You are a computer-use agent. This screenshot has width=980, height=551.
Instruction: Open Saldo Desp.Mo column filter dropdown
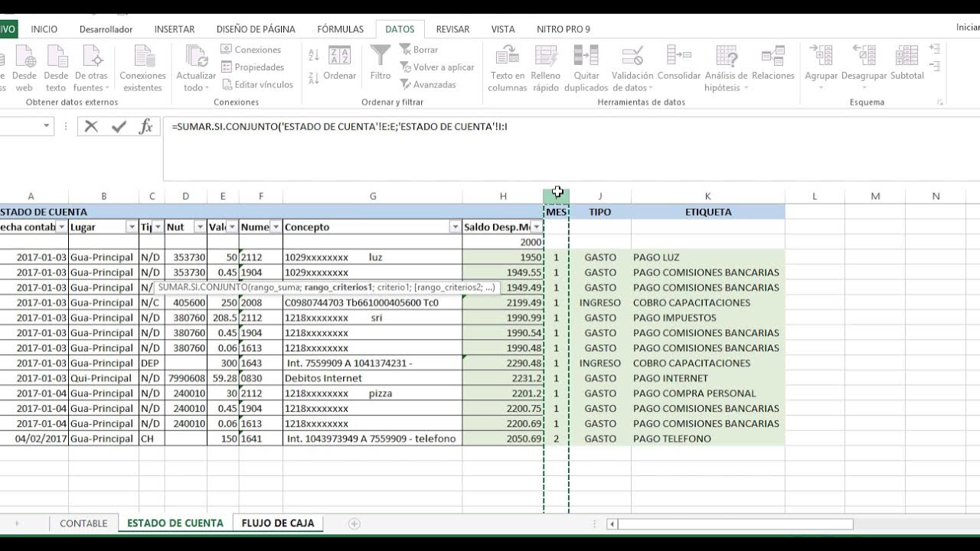pos(536,227)
